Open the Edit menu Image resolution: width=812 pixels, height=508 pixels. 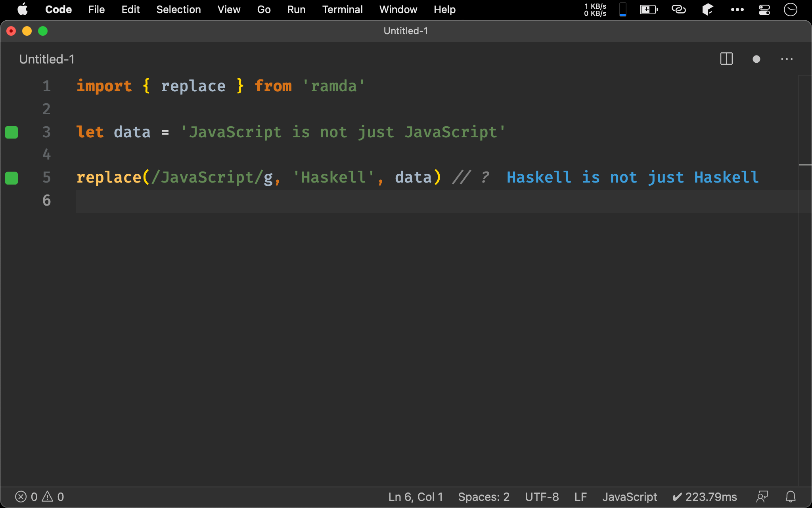(130, 10)
